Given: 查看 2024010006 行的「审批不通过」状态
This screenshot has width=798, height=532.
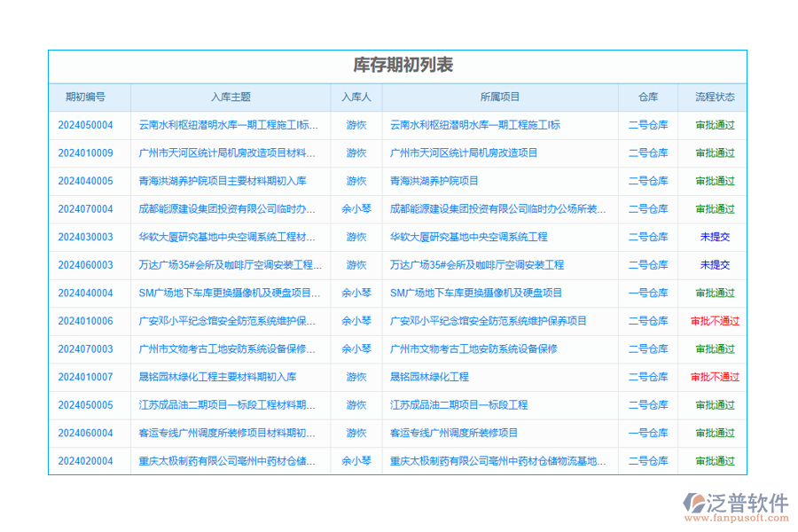Looking at the screenshot, I should coord(715,321).
